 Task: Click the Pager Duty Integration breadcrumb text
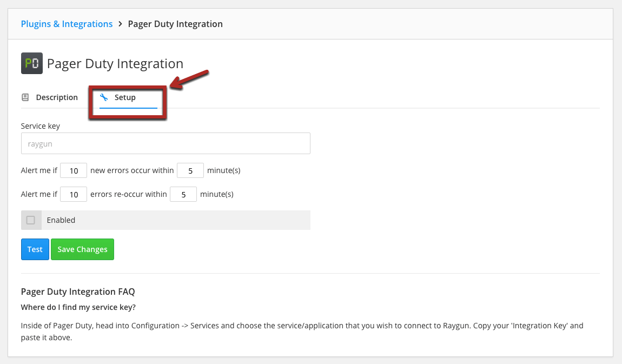point(175,23)
